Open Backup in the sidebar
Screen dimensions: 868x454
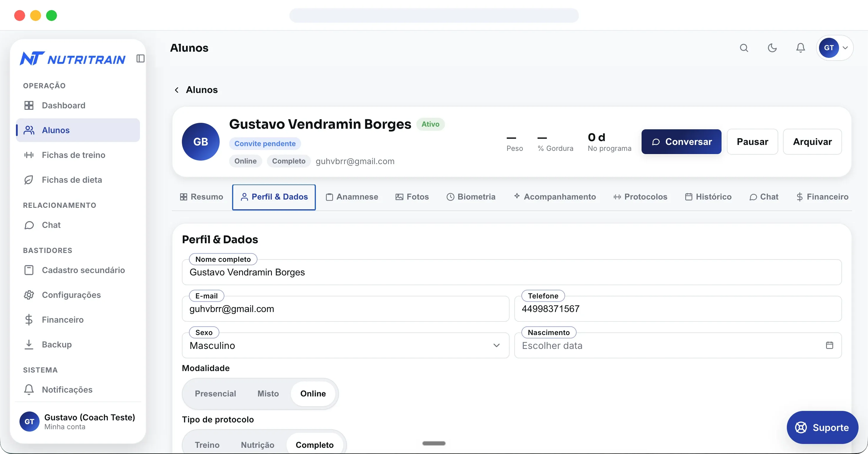78,344
